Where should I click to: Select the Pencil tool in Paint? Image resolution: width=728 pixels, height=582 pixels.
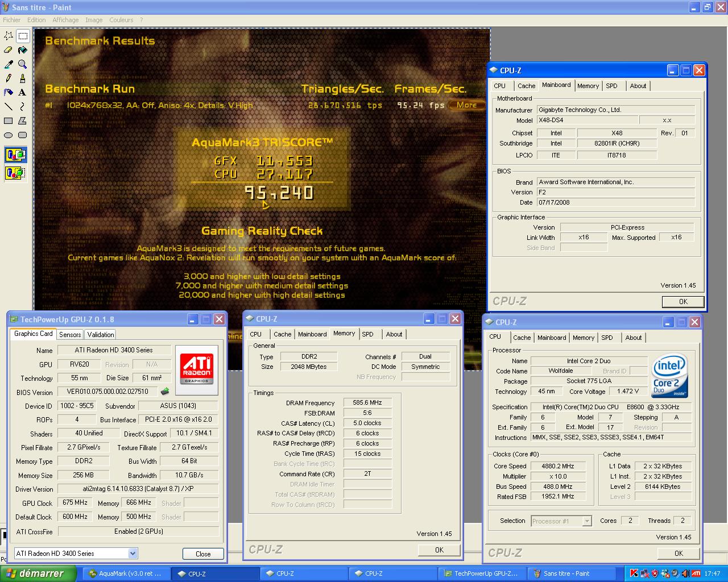pyautogui.click(x=9, y=78)
